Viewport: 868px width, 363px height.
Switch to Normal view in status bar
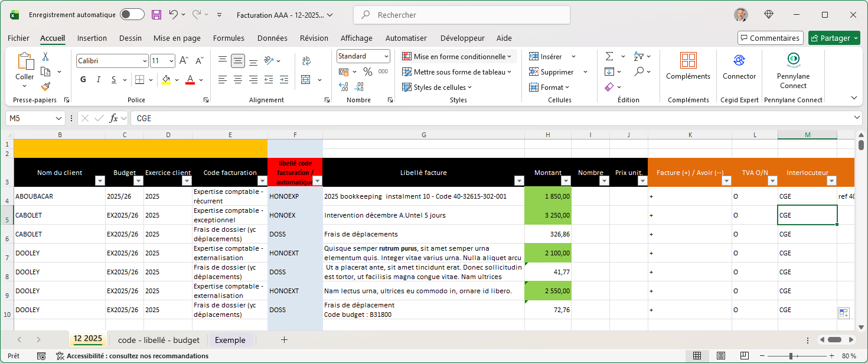(x=697, y=356)
